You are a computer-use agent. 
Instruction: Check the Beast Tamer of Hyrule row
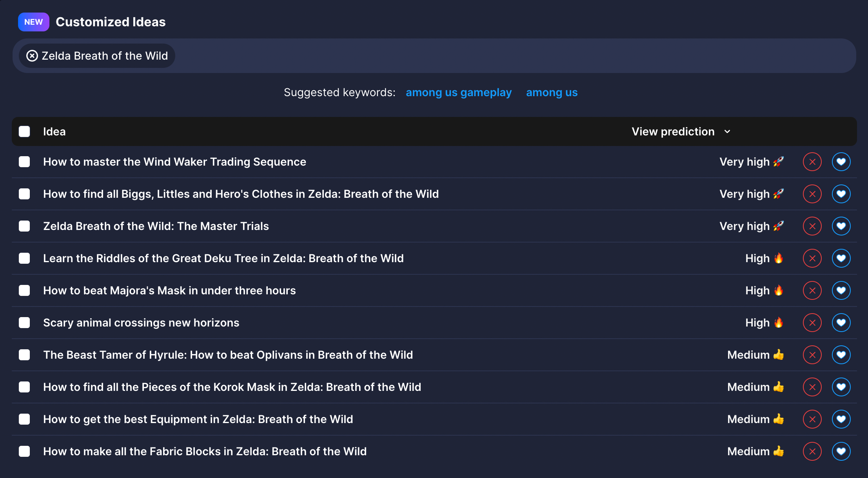point(24,355)
